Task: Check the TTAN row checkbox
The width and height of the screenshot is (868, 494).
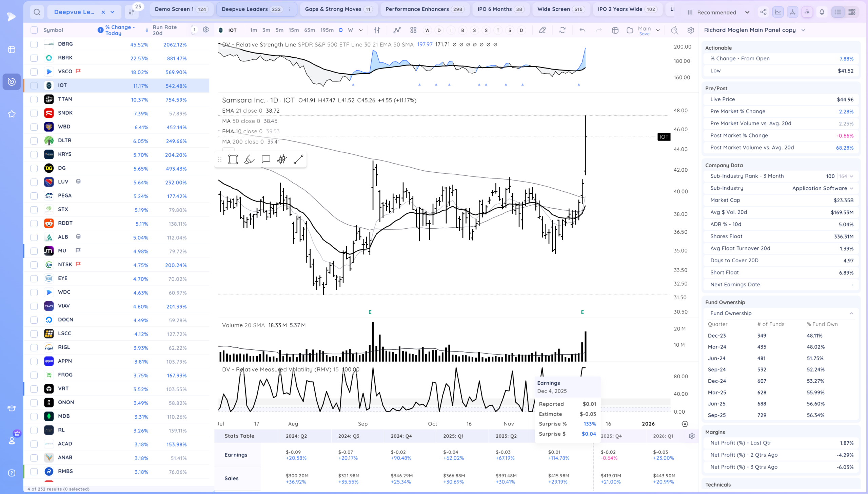Action: click(x=34, y=99)
